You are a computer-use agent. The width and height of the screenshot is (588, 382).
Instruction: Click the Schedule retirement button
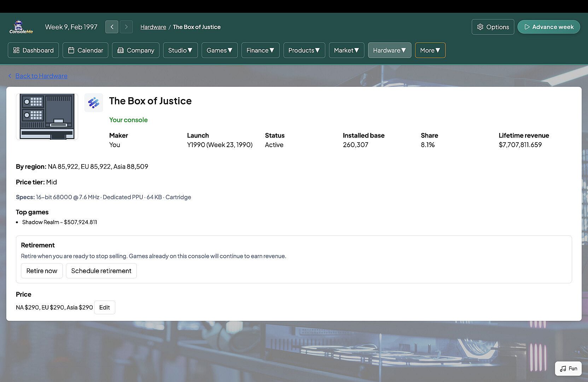(101, 271)
